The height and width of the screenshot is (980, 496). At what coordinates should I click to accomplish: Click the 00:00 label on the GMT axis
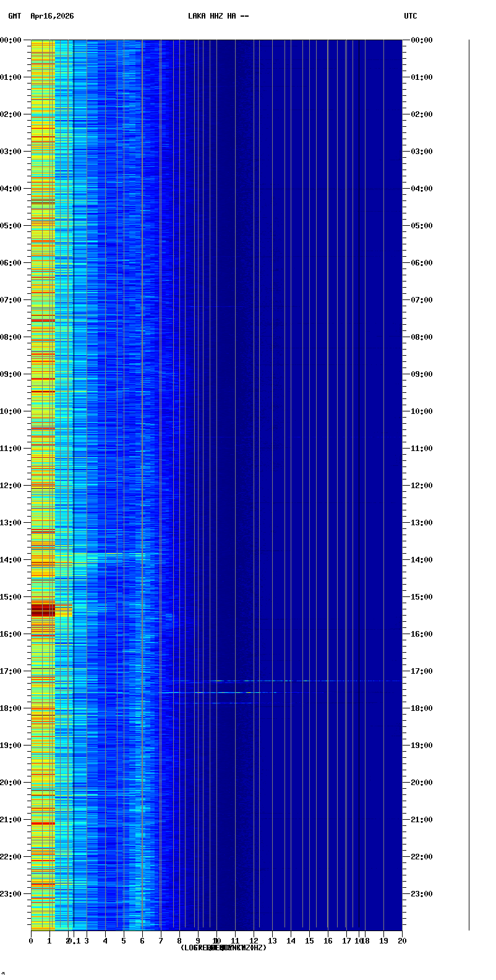(x=12, y=40)
